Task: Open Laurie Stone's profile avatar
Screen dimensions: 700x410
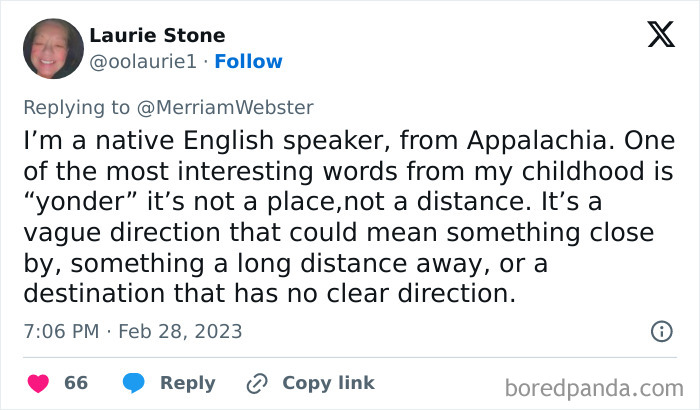Action: [x=52, y=49]
